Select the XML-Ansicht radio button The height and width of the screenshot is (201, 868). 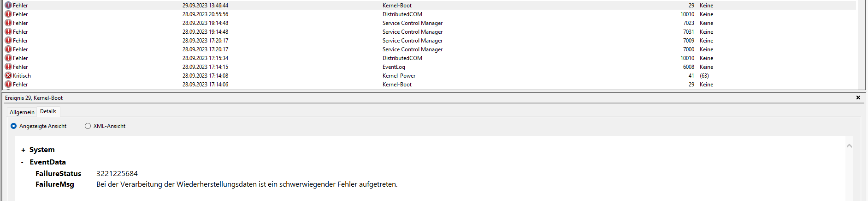pos(88,126)
